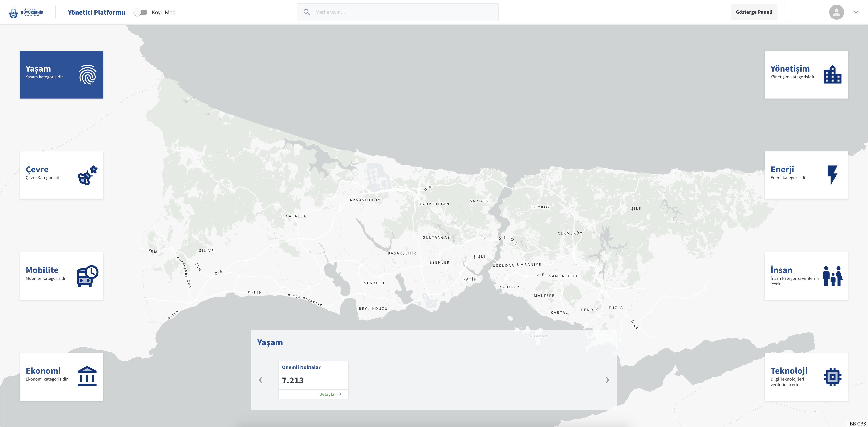Select the Yaşam category title
The image size is (868, 427).
38,69
